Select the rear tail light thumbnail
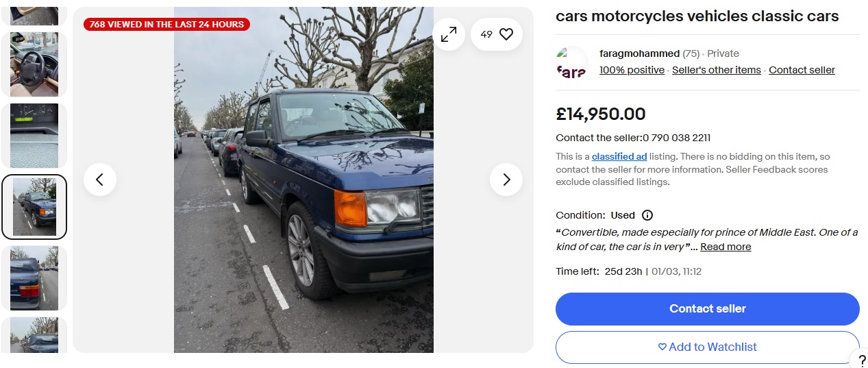Screen dimensions: 868x368 coord(34,278)
